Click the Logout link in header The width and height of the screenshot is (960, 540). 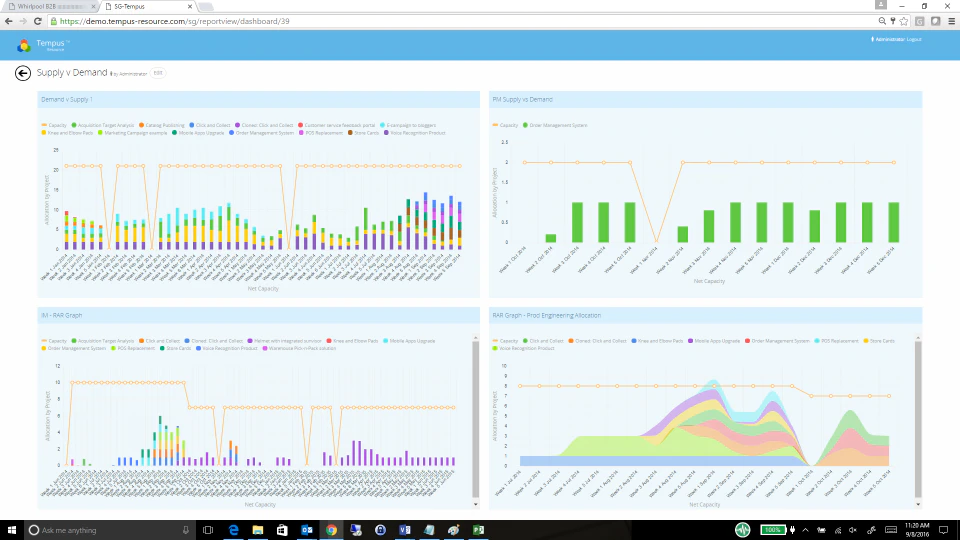[x=914, y=39]
